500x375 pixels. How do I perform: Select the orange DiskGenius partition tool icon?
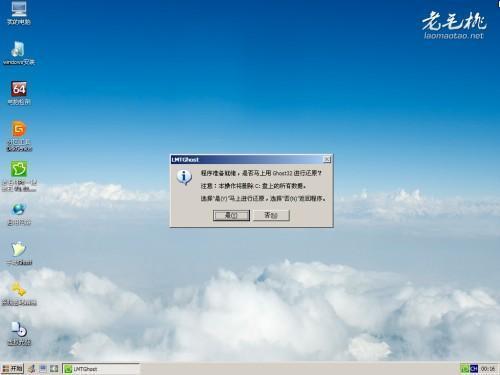[x=19, y=136]
